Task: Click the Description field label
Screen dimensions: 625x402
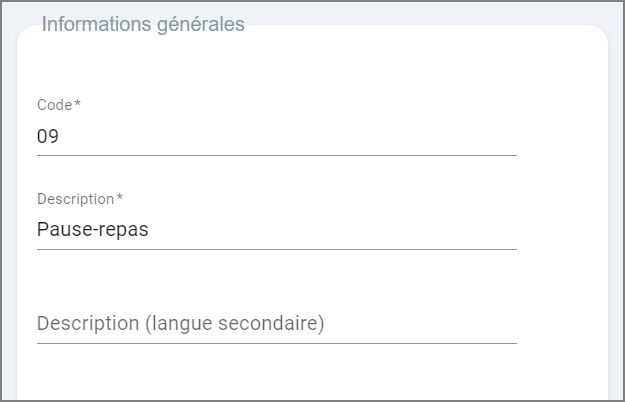Action: [75, 199]
